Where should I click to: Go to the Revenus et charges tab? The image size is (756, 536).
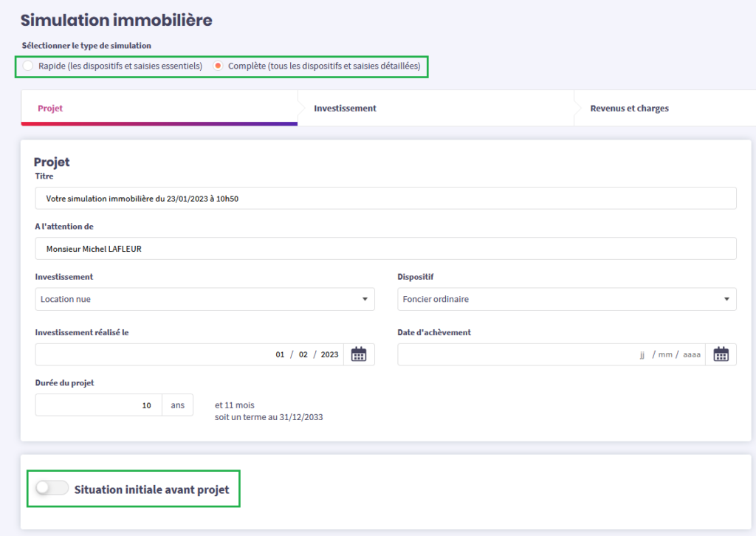629,109
